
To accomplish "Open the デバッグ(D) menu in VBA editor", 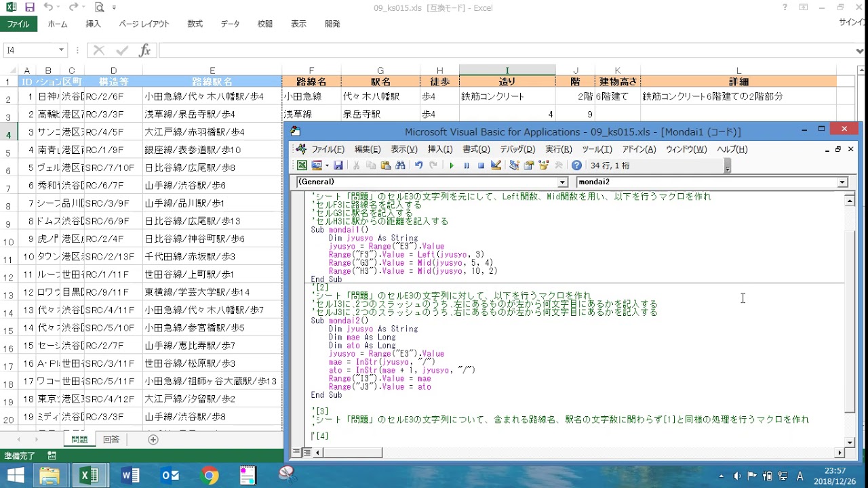I will point(517,149).
